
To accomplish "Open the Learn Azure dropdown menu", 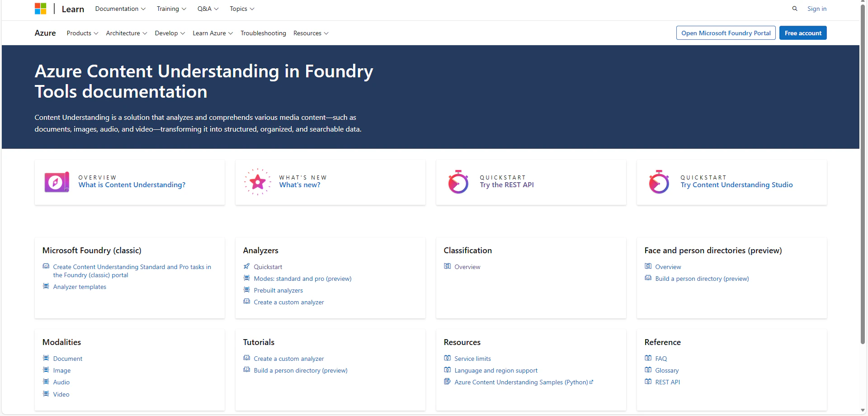I will (213, 33).
